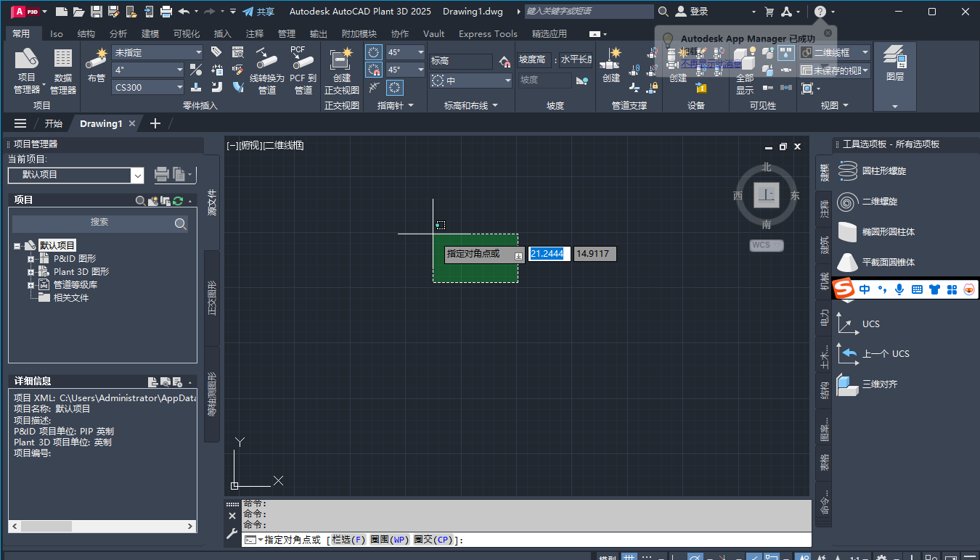Expand the Plant 3D 图形 tree node

click(x=31, y=271)
